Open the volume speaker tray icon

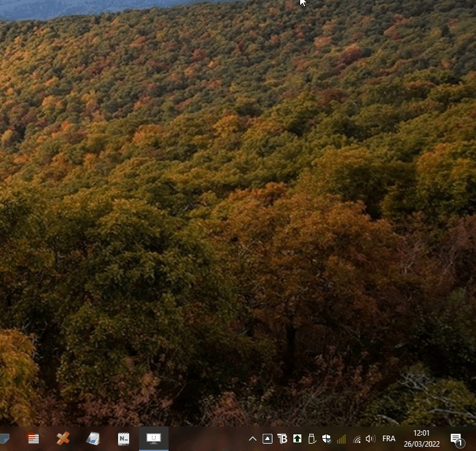[x=370, y=439]
